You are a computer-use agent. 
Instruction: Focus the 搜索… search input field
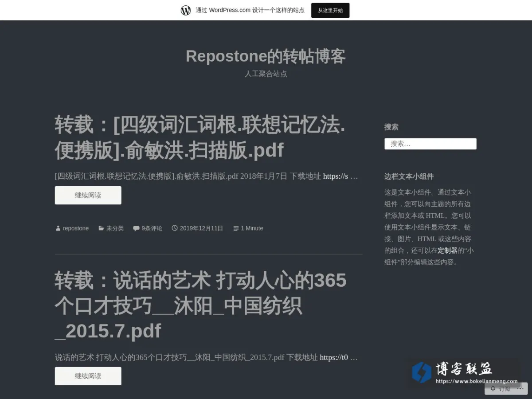point(430,144)
